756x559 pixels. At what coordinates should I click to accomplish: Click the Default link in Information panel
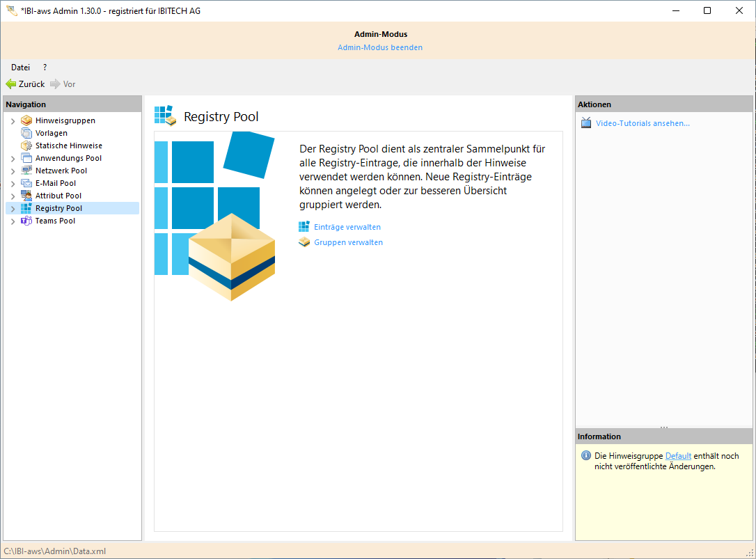coord(678,456)
